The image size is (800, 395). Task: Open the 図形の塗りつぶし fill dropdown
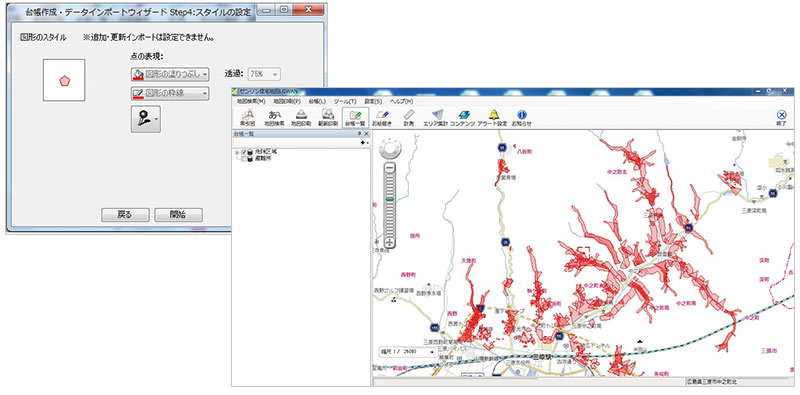tap(170, 74)
